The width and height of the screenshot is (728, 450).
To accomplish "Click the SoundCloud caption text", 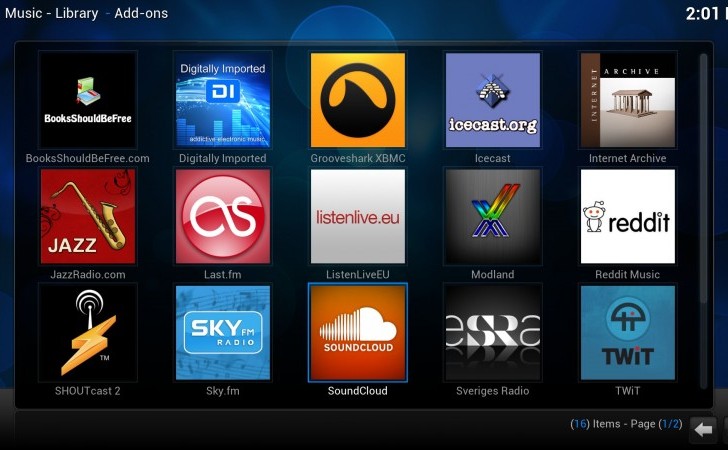I will 358,391.
